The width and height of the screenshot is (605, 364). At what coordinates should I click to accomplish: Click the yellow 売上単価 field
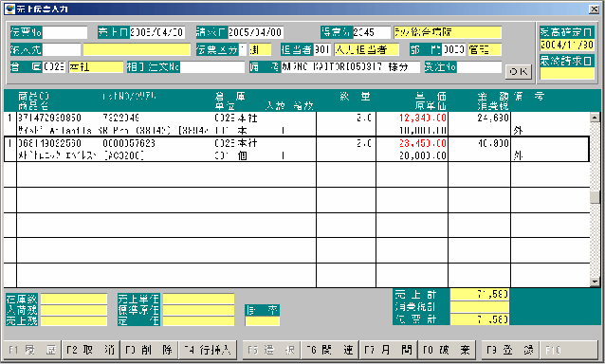click(x=198, y=299)
